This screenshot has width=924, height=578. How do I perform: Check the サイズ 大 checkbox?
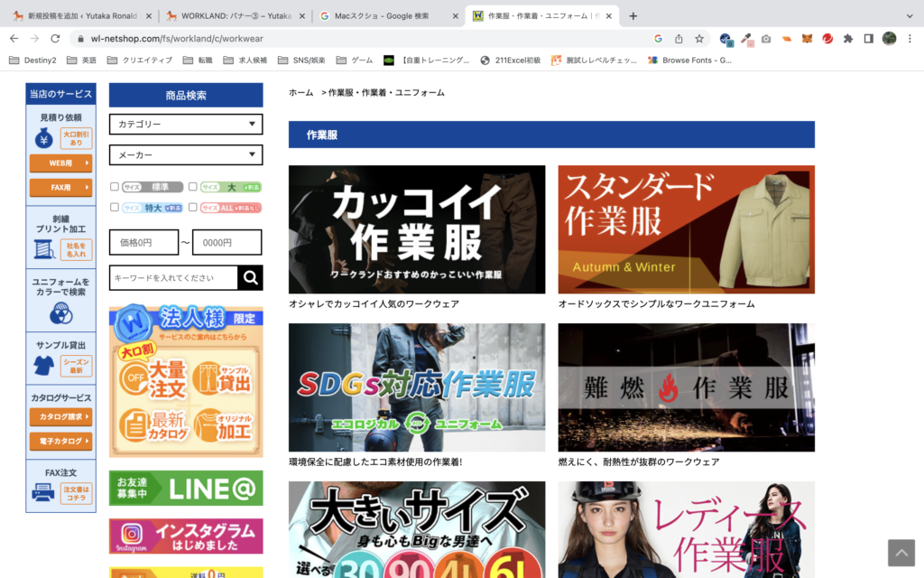(193, 186)
